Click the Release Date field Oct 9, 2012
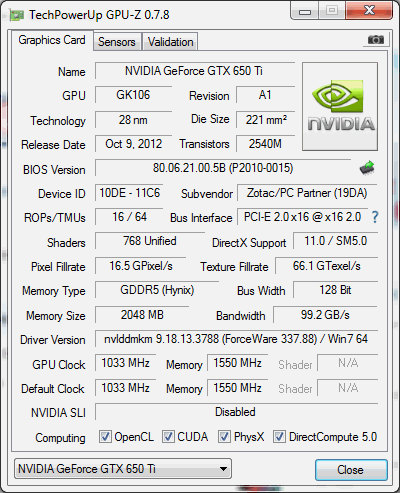 pyautogui.click(x=133, y=144)
